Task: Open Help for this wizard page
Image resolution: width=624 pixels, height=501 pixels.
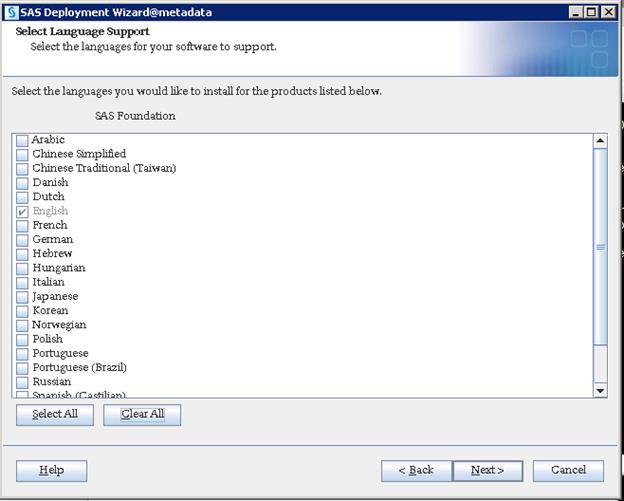Action: pos(51,471)
